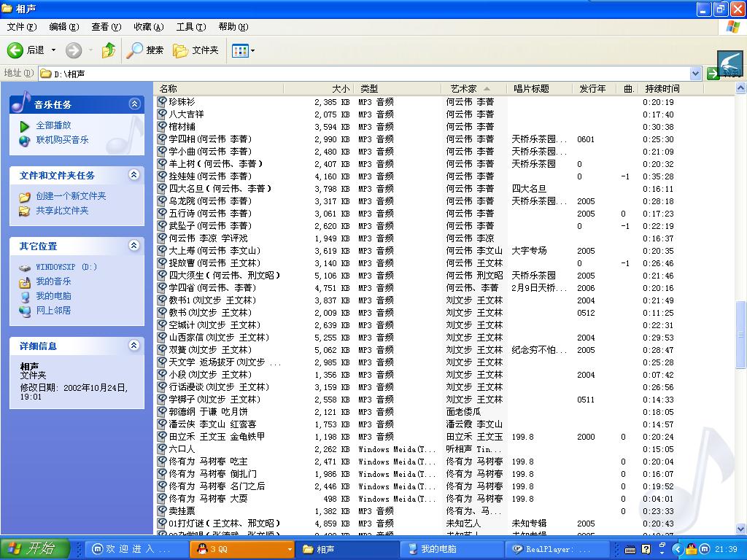Open Back button history dropdown arrow

[53, 50]
